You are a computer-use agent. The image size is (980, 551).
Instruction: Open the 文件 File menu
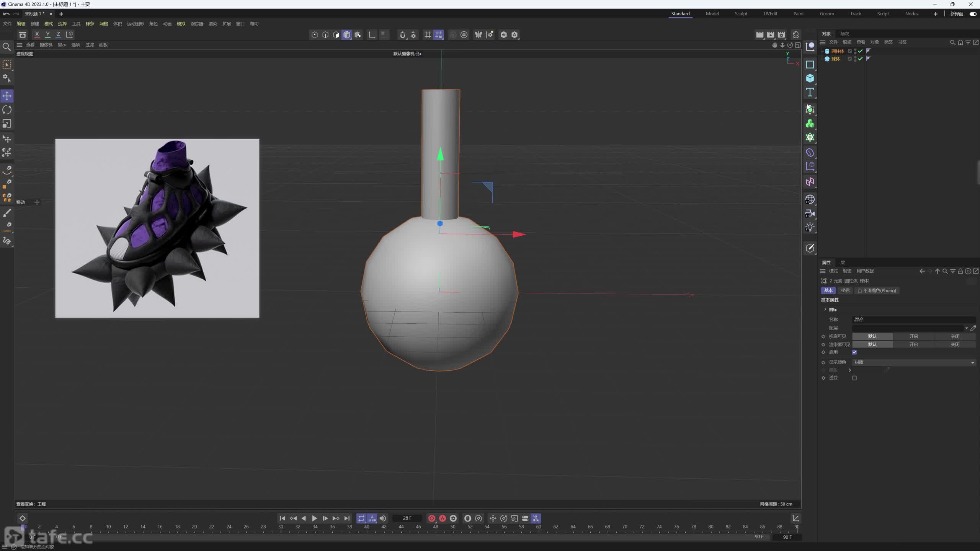7,24
